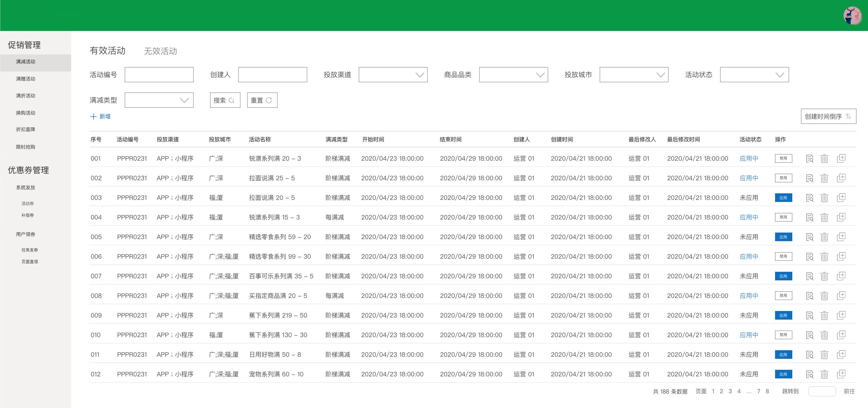Delete activity in row 002
This screenshot has height=408, width=868.
pyautogui.click(x=824, y=178)
